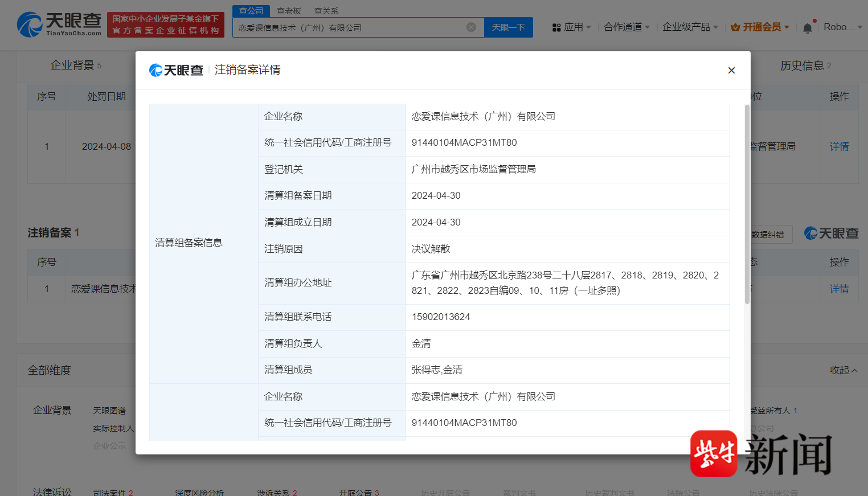
Task: Click the 张得志,金清 members value
Action: click(x=437, y=370)
